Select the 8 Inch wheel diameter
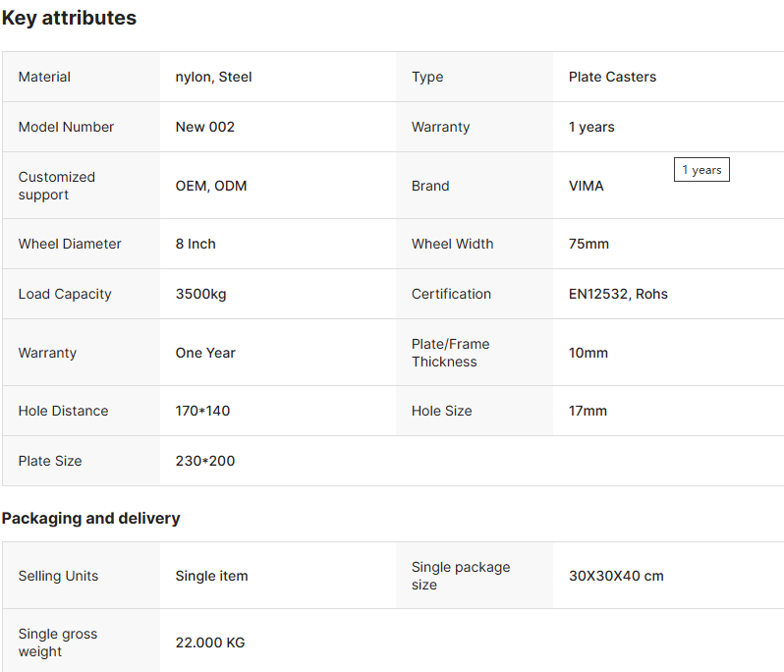The image size is (784, 672). (x=196, y=244)
